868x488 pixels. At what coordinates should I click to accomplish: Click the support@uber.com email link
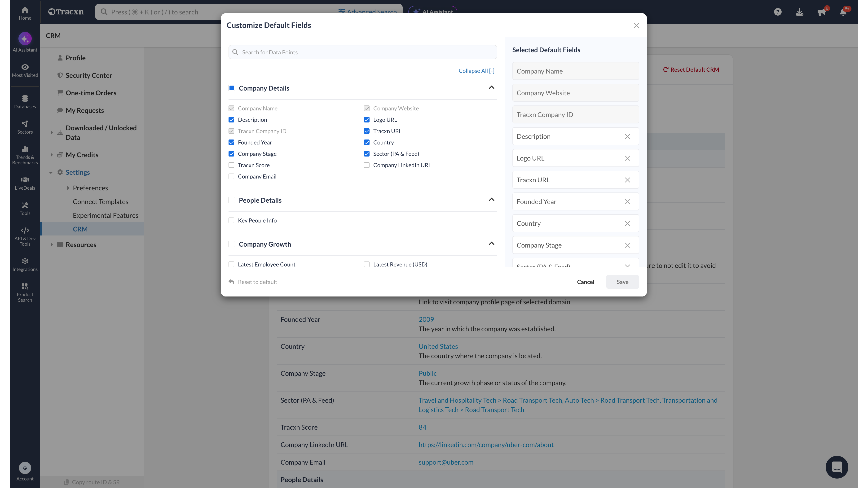446,462
